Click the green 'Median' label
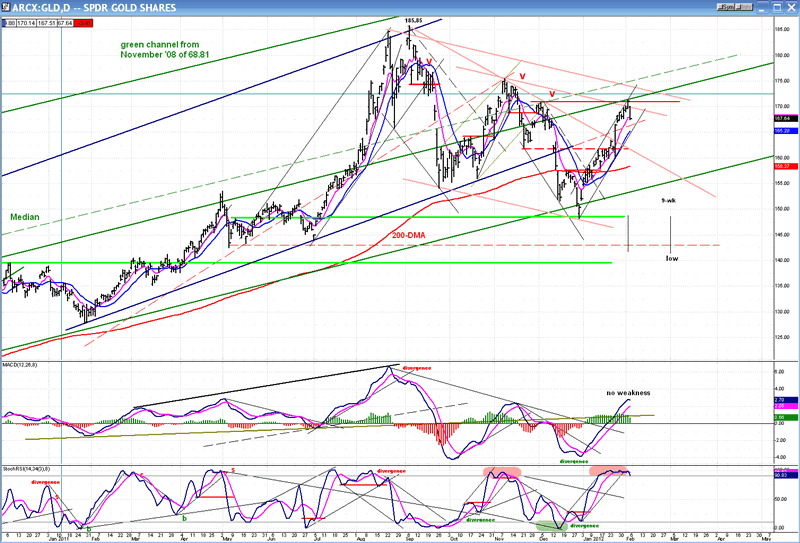The height and width of the screenshot is (543, 800). pyautogui.click(x=25, y=216)
